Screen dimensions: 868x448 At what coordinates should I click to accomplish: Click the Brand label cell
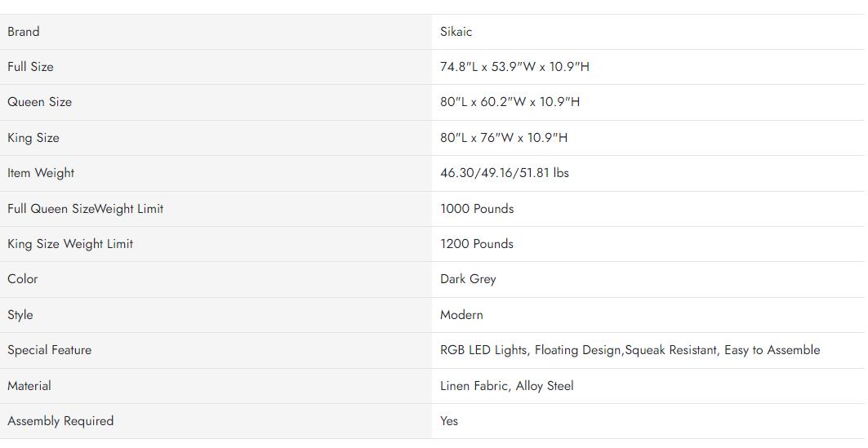[24, 32]
